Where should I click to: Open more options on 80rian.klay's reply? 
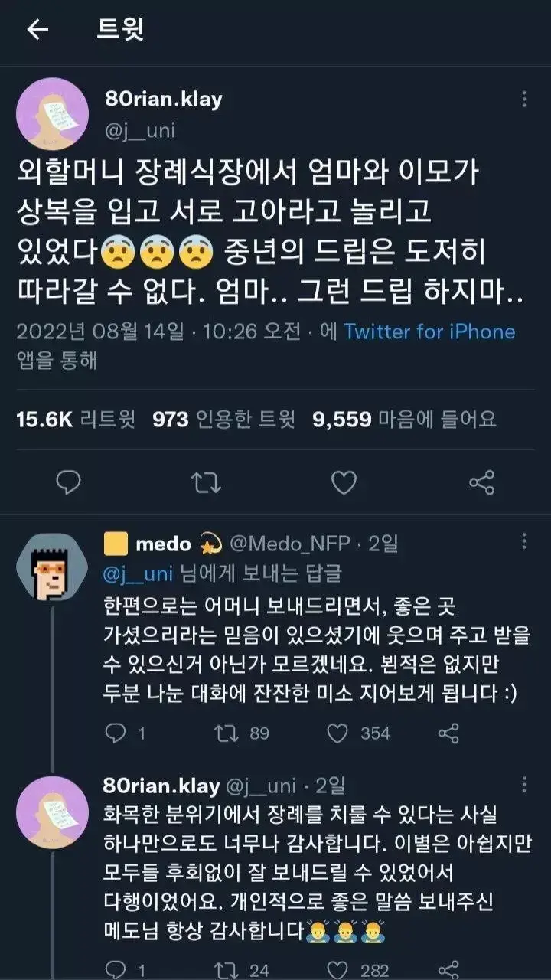[524, 785]
